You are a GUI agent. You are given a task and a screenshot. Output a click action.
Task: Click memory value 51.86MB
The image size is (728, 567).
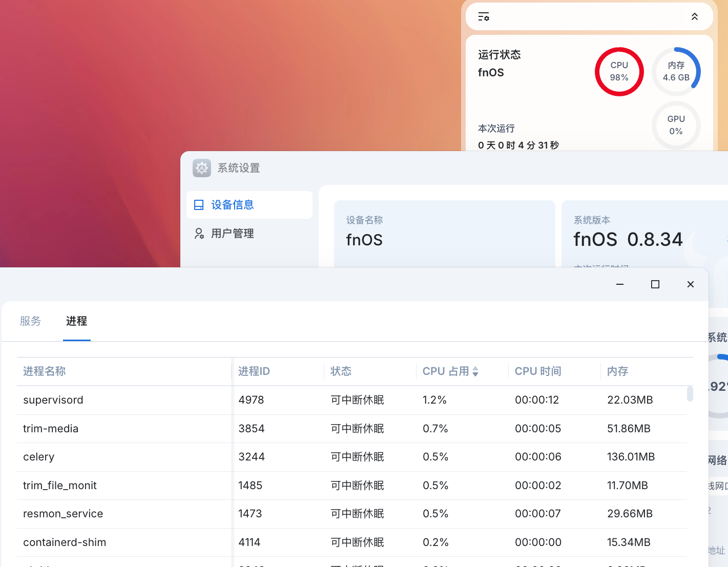(x=629, y=429)
